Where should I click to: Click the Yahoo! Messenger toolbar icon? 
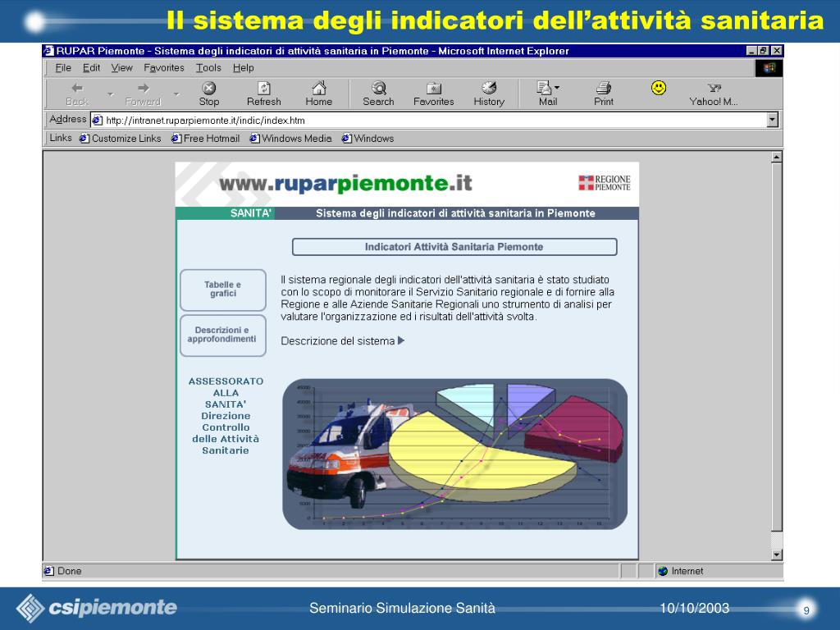(714, 89)
